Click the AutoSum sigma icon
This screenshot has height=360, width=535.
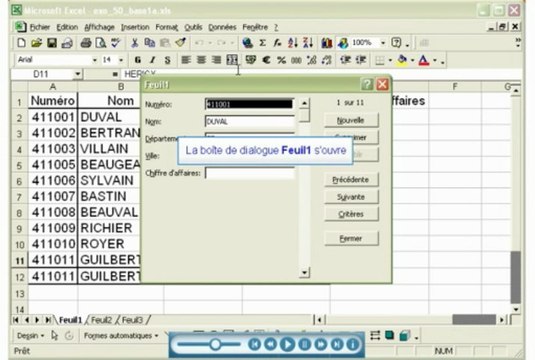262,43
